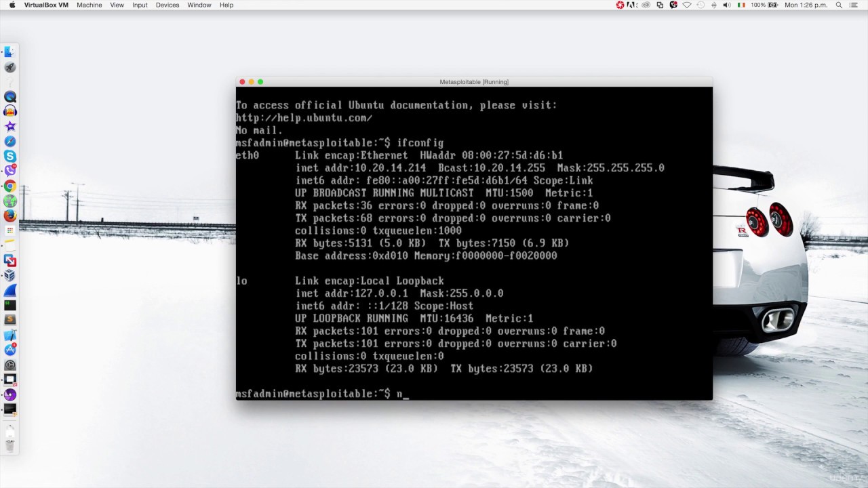
Task: Click the http://help.ubuntu.com/ URL text
Action: click(304, 118)
